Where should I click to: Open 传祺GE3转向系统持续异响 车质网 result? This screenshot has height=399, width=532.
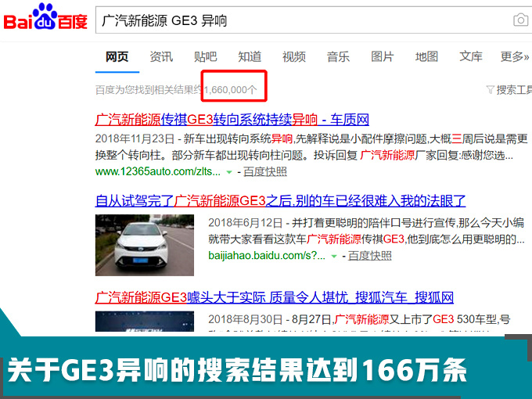click(232, 120)
